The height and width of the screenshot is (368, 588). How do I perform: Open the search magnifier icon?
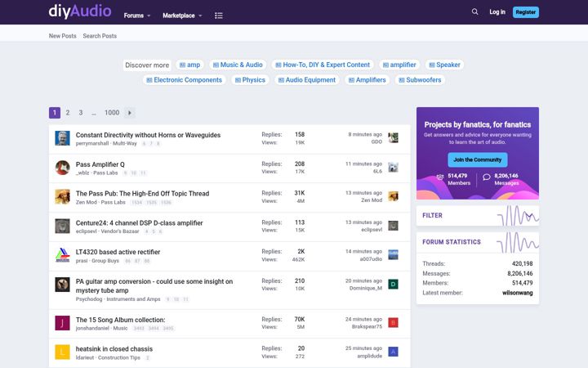click(474, 12)
